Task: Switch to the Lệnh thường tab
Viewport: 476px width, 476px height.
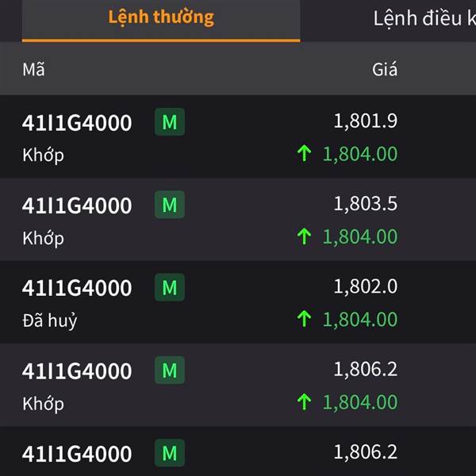Action: click(161, 17)
